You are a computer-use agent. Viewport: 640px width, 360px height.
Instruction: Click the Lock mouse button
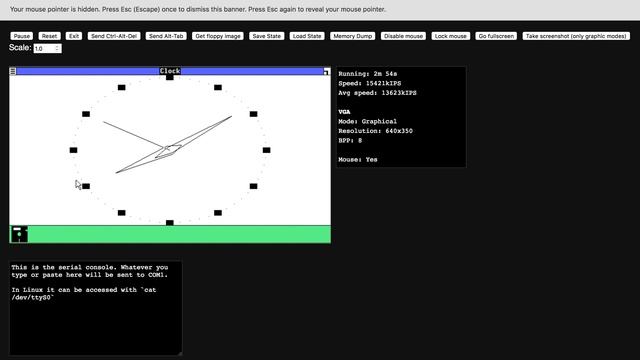(x=451, y=36)
